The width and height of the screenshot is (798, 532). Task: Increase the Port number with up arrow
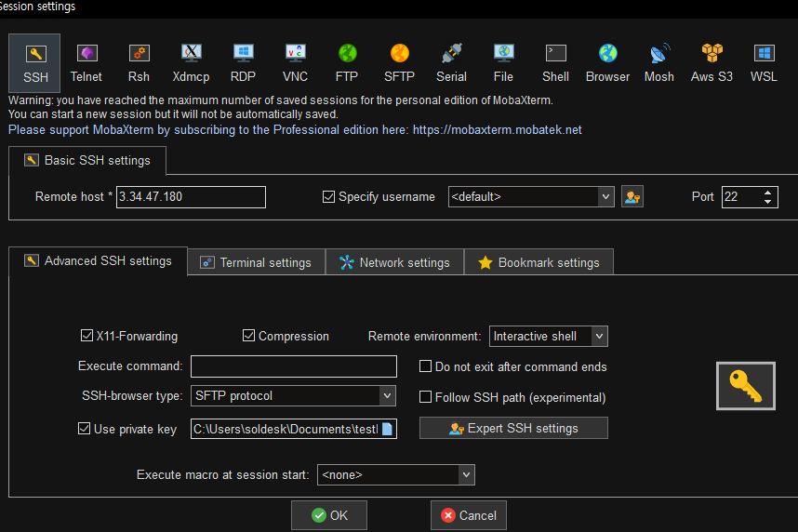[x=767, y=193]
